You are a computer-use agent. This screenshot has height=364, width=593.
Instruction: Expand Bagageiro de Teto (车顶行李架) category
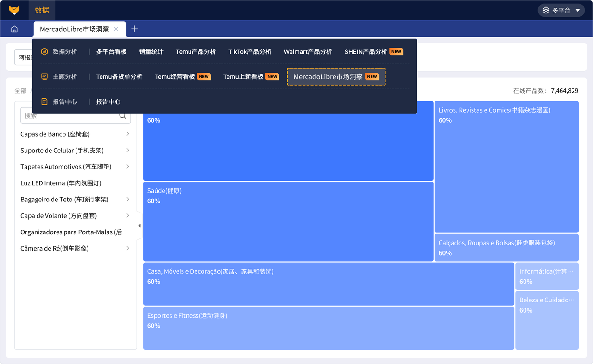coord(128,199)
